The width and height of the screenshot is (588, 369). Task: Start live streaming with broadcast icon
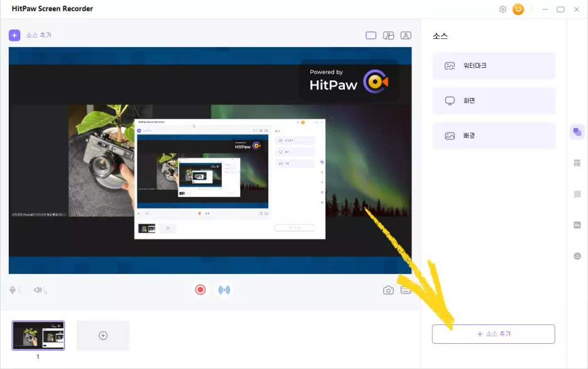(224, 290)
